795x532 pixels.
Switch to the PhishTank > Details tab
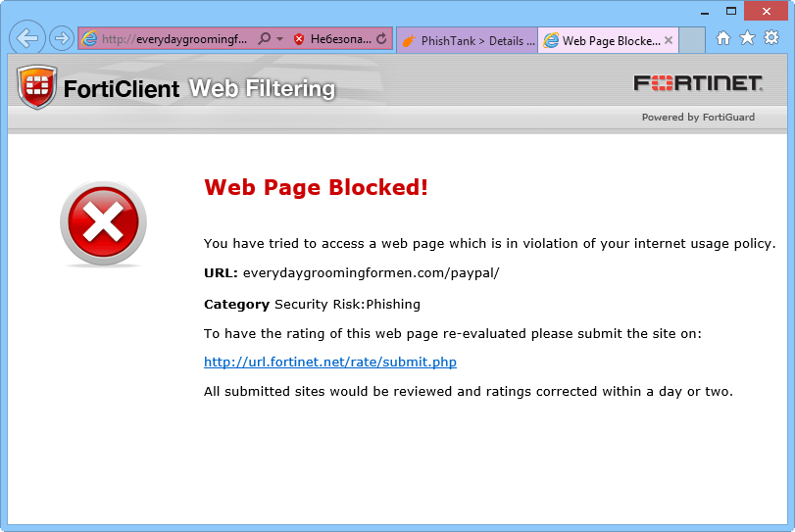467,40
